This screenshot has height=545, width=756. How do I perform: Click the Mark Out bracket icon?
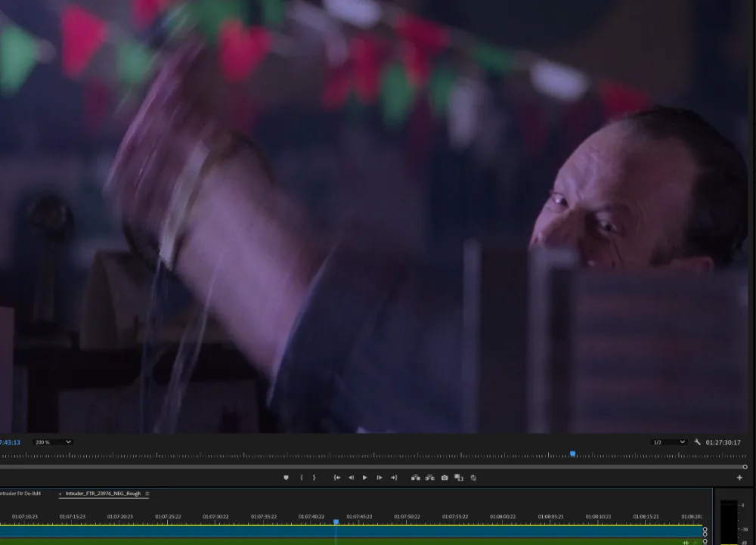pos(314,478)
